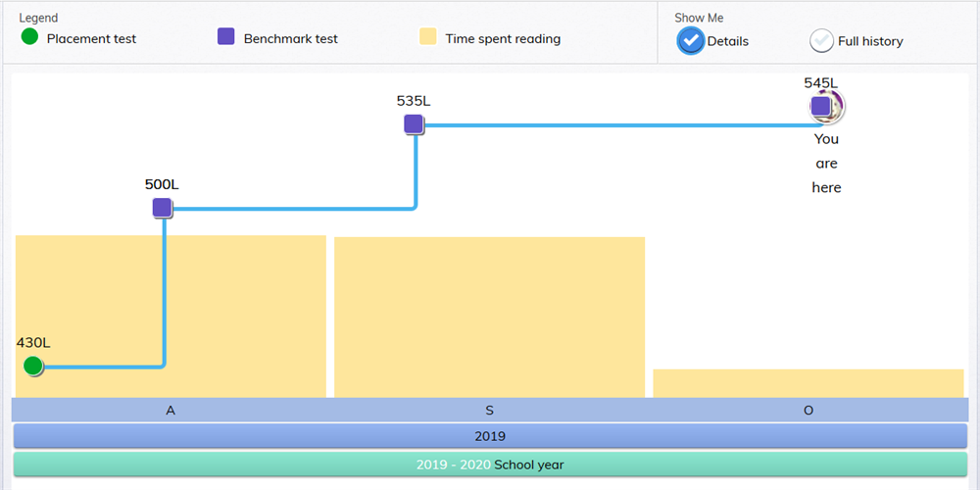This screenshot has width=980, height=490.
Task: Enable the Details view option
Action: pyautogui.click(x=691, y=40)
